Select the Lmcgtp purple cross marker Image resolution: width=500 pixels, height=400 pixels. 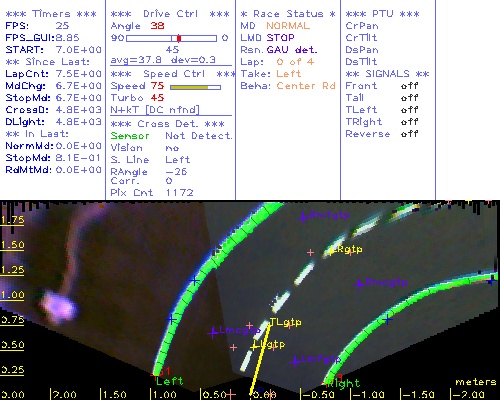coord(213,332)
